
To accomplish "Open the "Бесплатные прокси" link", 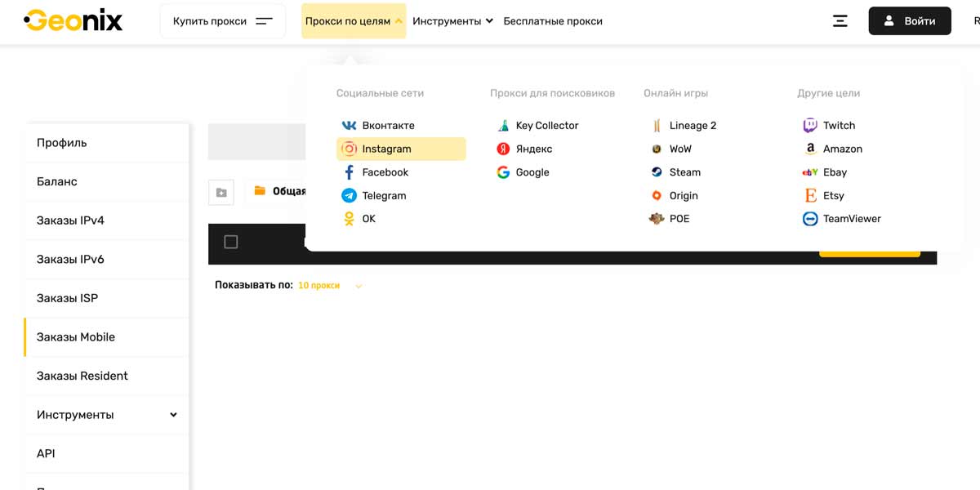I will click(553, 21).
